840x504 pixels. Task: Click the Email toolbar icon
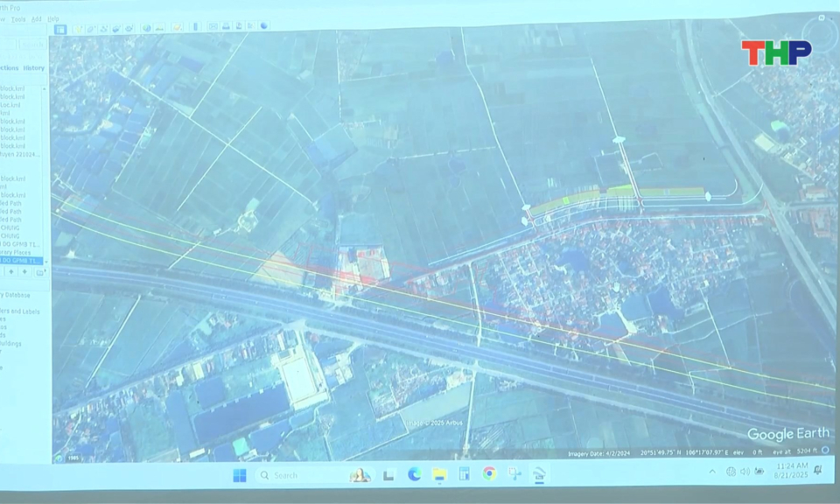coord(213,28)
